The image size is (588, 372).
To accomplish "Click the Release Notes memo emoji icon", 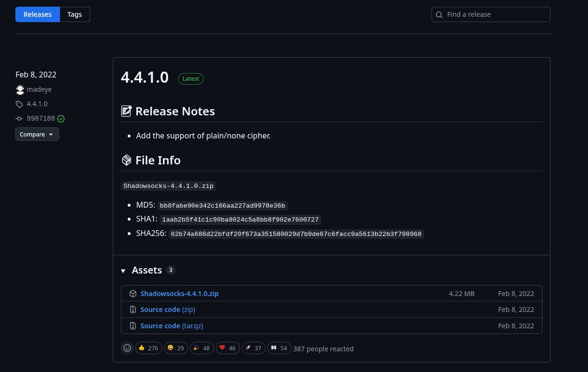I will click(x=126, y=111).
